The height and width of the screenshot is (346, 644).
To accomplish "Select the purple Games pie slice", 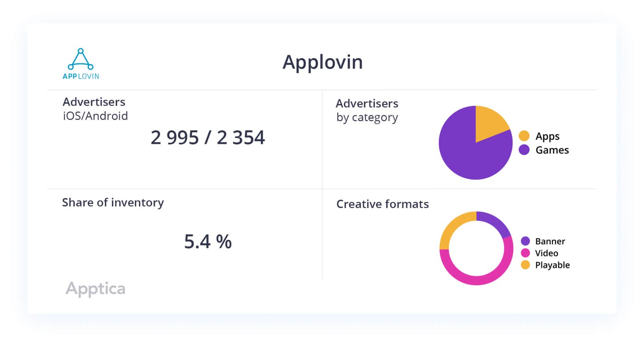I will click(x=465, y=152).
